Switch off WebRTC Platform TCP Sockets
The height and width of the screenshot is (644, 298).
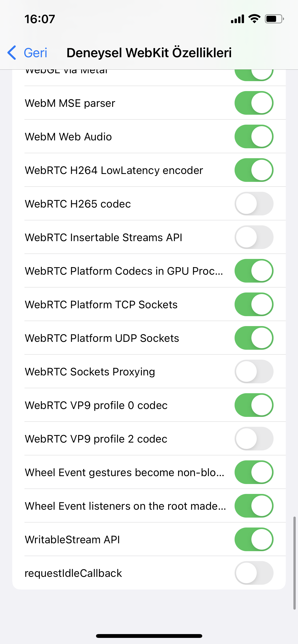click(x=254, y=304)
